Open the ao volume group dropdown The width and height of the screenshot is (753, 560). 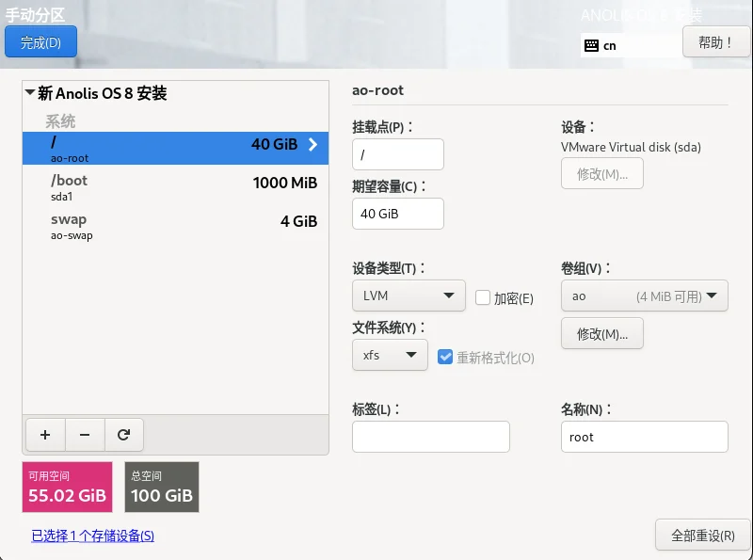[x=645, y=296]
